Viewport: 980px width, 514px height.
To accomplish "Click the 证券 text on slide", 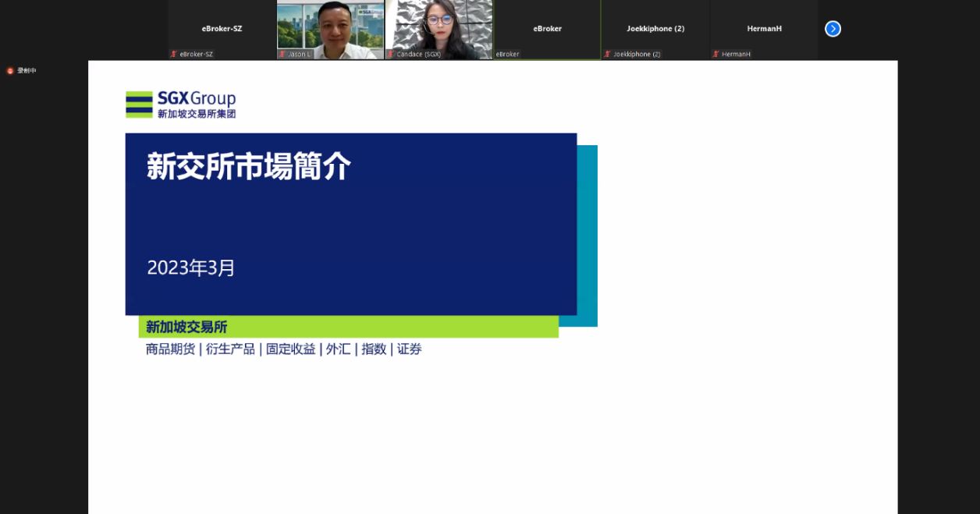I will (x=410, y=349).
